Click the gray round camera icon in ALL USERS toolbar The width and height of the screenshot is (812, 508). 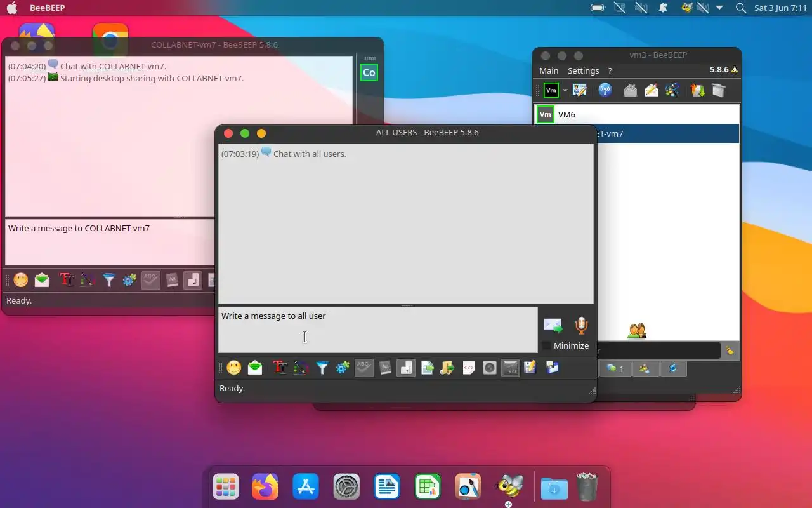click(x=490, y=368)
